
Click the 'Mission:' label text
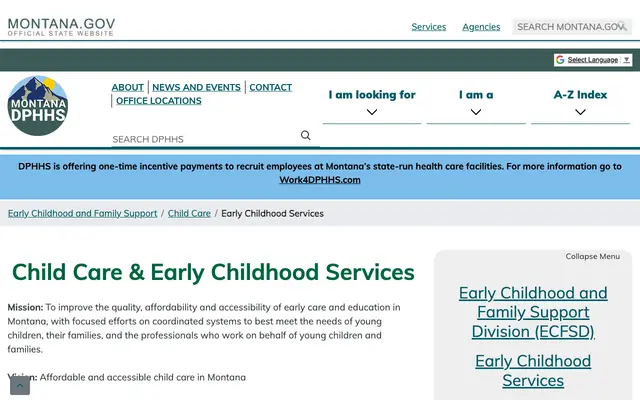click(x=25, y=307)
